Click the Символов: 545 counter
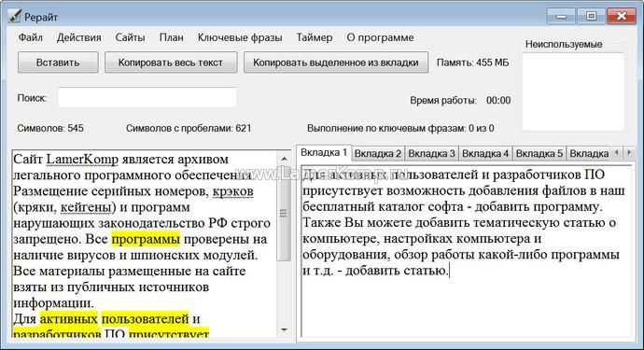The image size is (644, 350). (x=50, y=128)
